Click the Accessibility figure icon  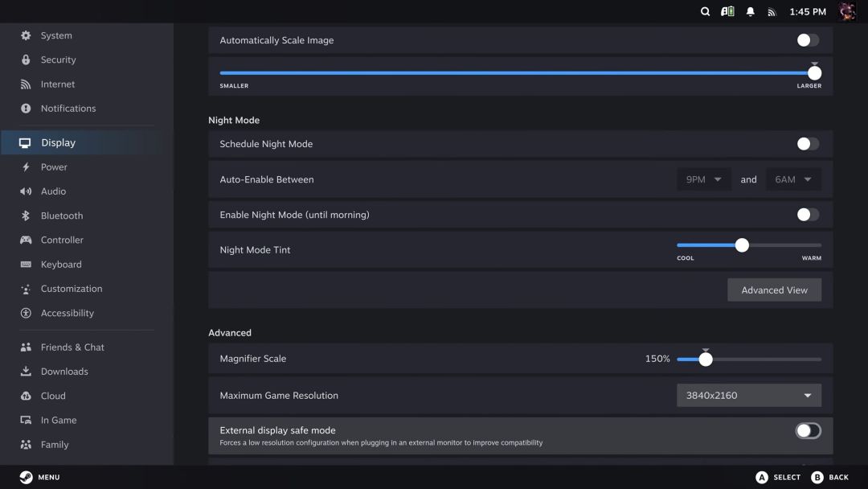click(x=26, y=313)
